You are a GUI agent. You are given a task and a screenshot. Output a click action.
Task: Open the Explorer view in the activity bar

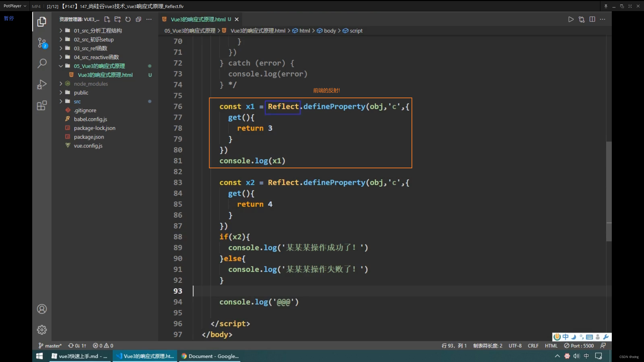pyautogui.click(x=42, y=22)
